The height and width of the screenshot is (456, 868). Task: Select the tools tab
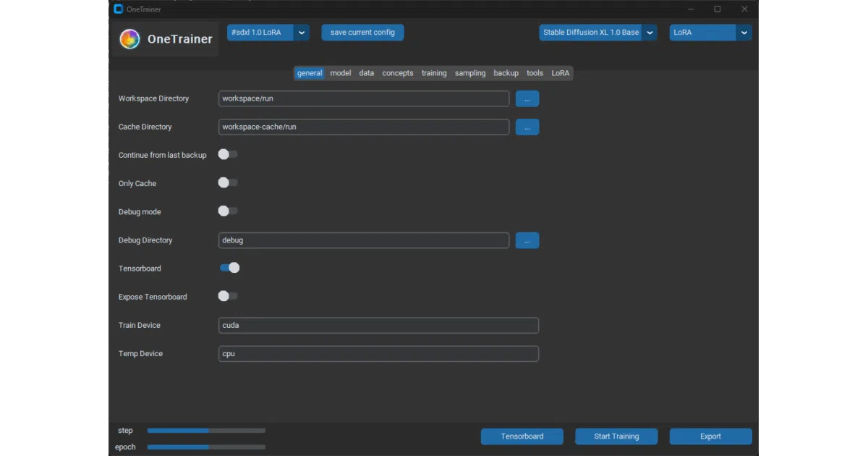[535, 73]
